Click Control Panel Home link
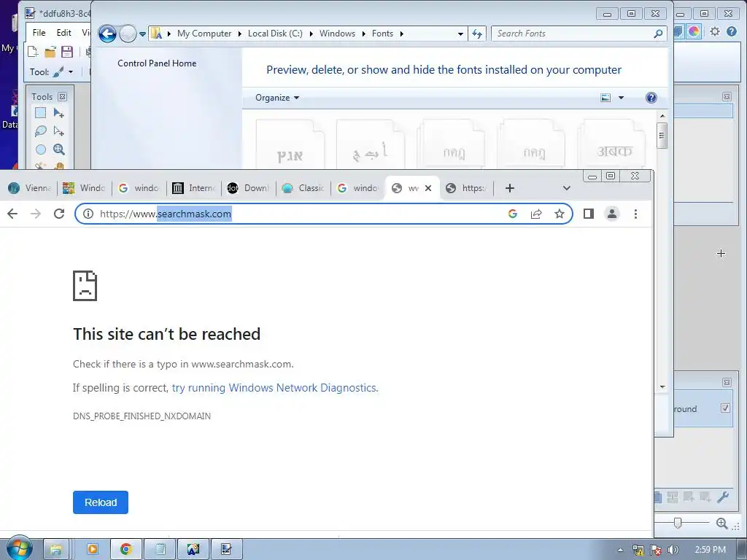Screen dimensions: 747x560 click(157, 63)
